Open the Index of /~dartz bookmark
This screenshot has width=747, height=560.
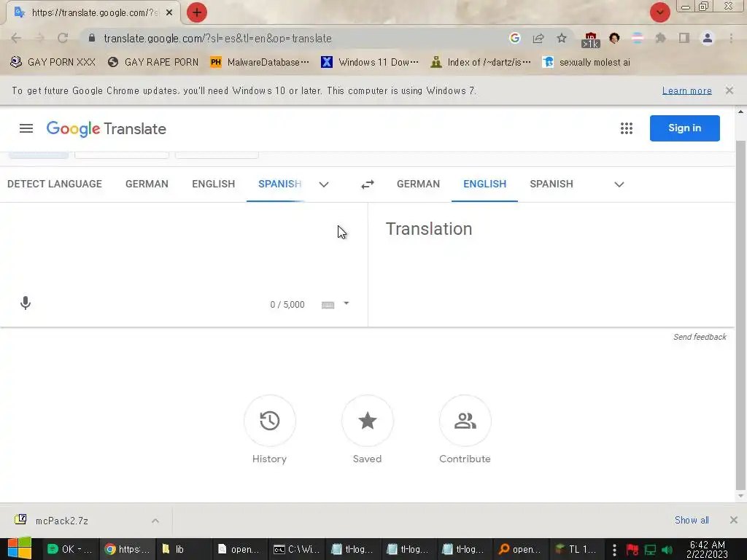[x=480, y=62]
